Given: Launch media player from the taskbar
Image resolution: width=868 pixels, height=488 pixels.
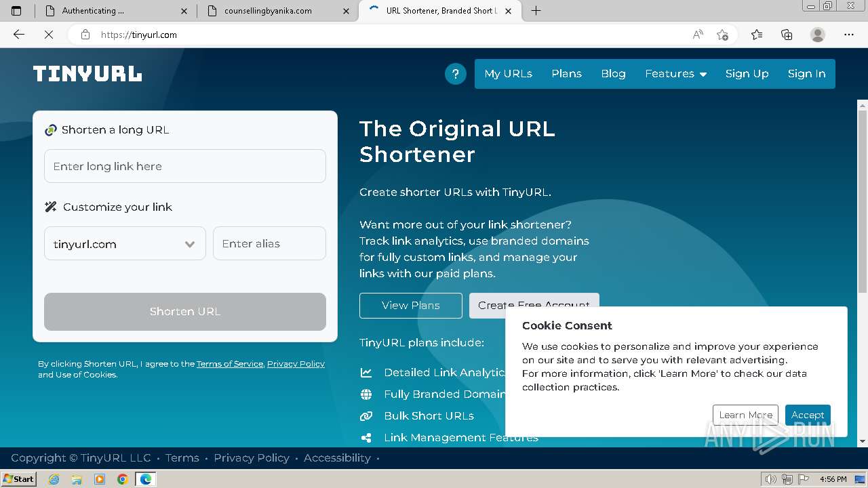Looking at the screenshot, I should 100,479.
